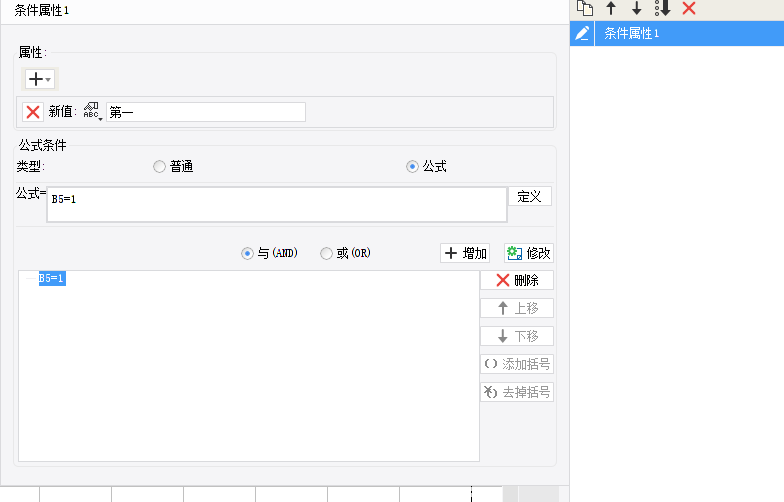Screen dimensions: 784x502
Task: Click the copy condition attribute icon
Action: [x=584, y=8]
